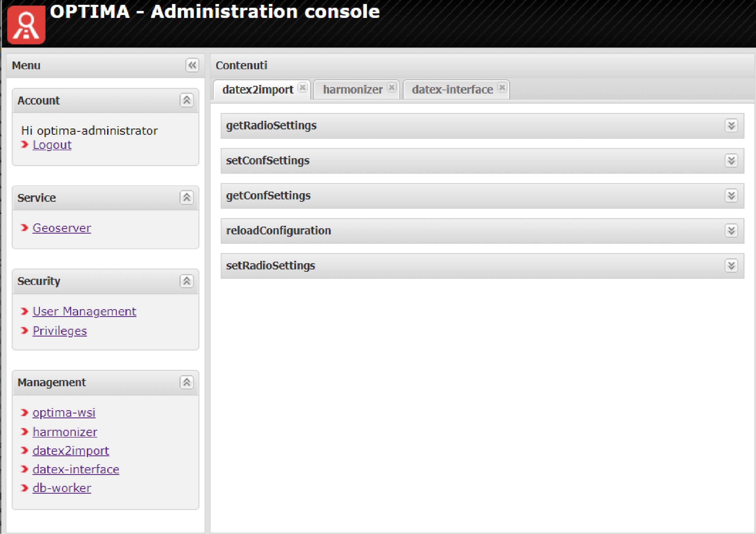Close the harmonizer tab
The width and height of the screenshot is (756, 534).
click(391, 87)
